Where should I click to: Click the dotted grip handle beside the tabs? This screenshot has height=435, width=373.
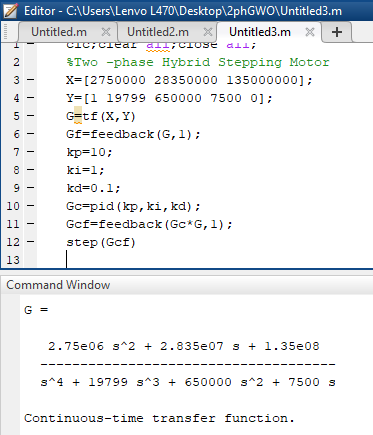[x=6, y=32]
